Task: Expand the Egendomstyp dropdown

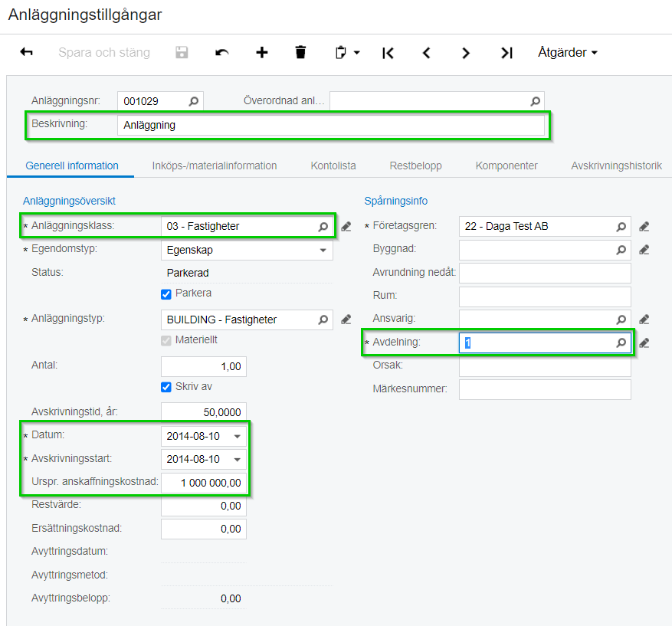Action: [x=323, y=251]
